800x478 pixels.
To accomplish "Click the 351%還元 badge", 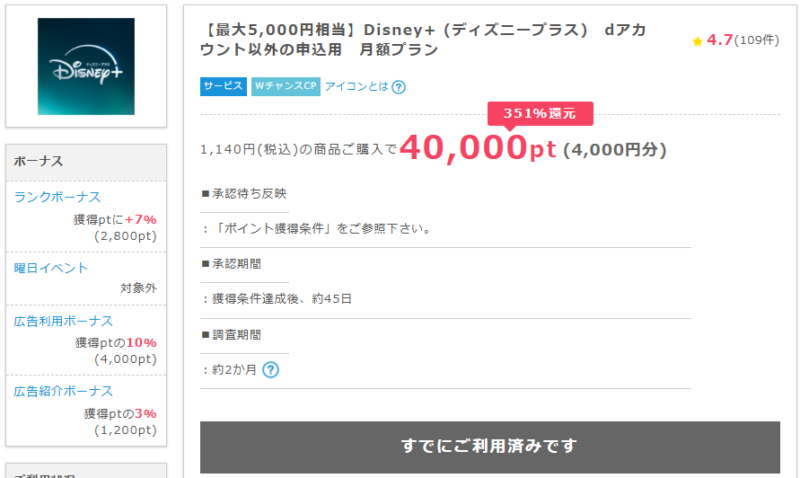I will (540, 113).
